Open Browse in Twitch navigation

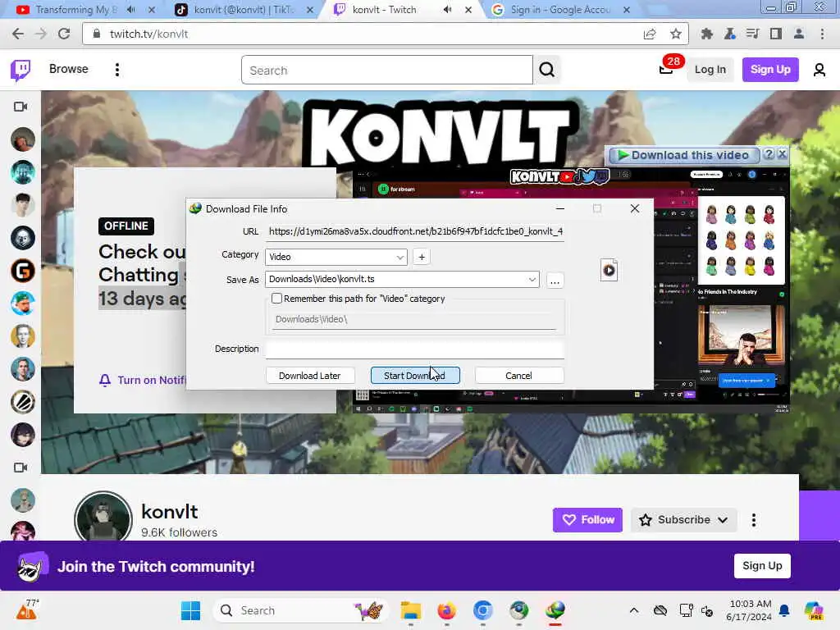tap(69, 69)
